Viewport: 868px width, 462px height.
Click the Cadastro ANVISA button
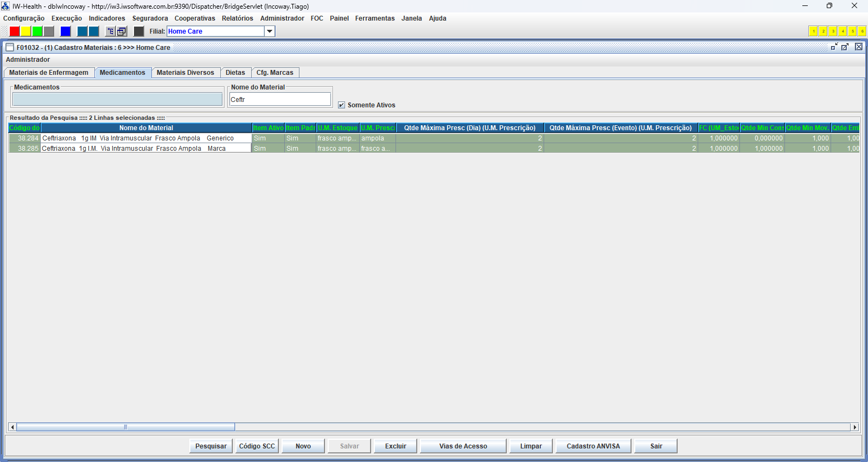(x=593, y=446)
